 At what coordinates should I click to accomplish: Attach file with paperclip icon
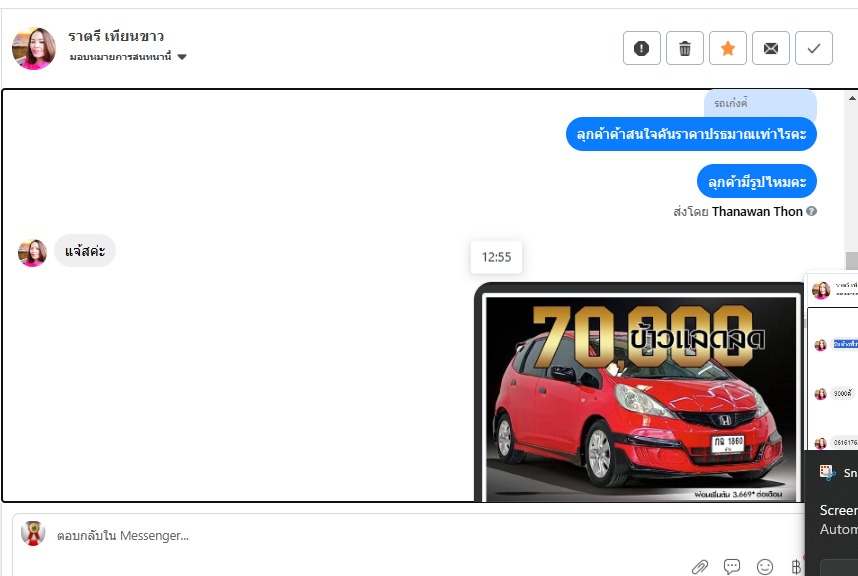click(699, 567)
